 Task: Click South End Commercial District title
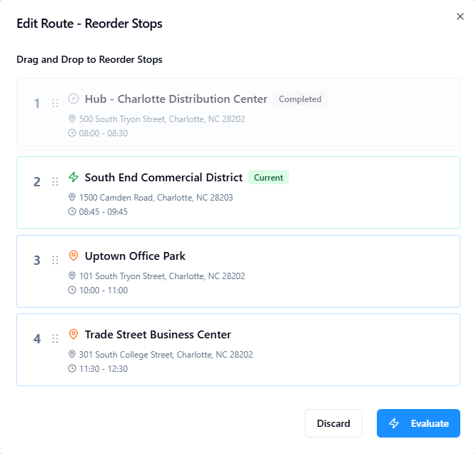click(x=163, y=177)
